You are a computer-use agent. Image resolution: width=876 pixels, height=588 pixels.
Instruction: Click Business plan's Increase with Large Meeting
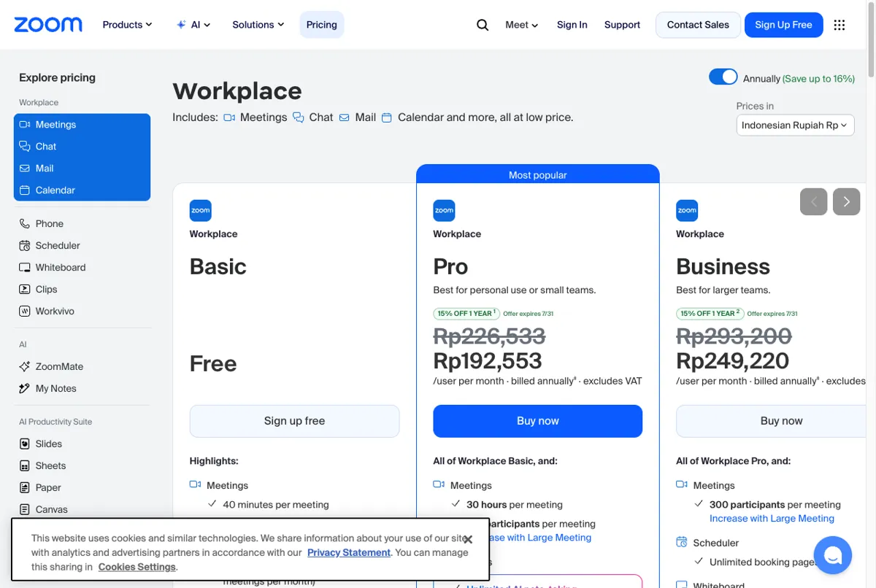pos(772,519)
